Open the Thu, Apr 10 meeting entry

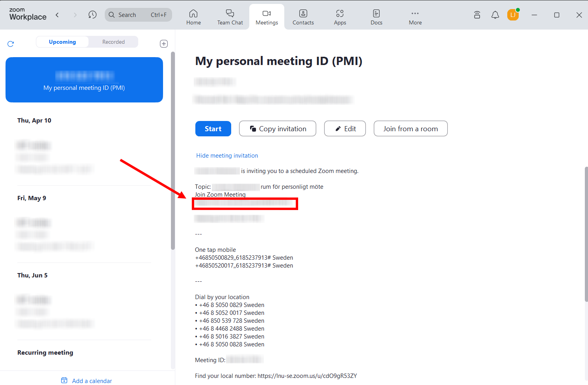click(84, 157)
